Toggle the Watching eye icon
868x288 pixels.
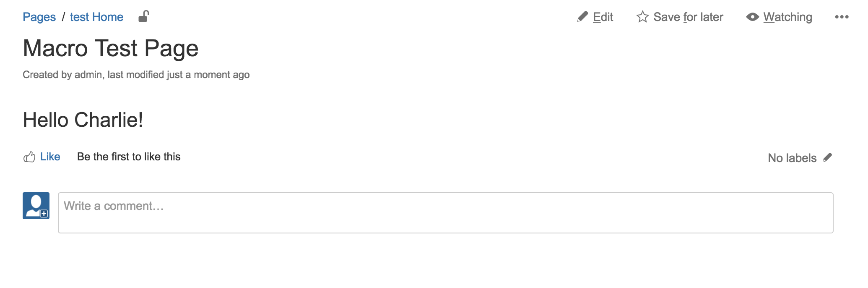point(752,17)
